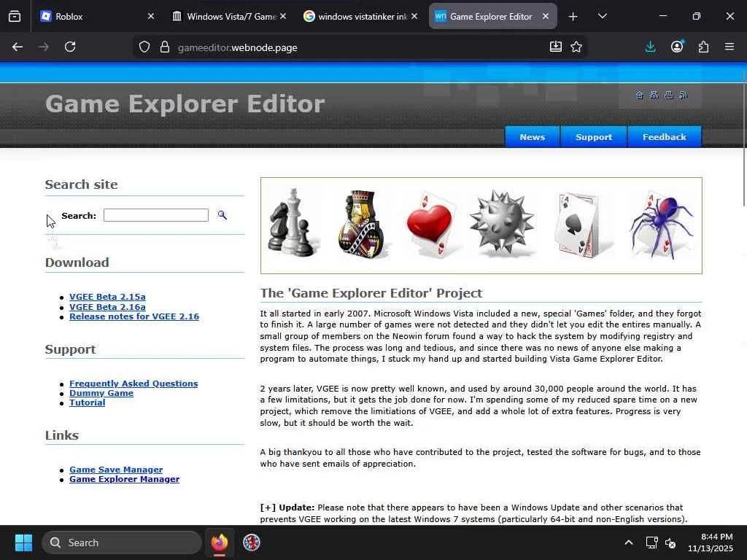Viewport: 747px width, 560px height.
Task: Open Release notes for VGEE 2.16
Action: pyautogui.click(x=134, y=316)
